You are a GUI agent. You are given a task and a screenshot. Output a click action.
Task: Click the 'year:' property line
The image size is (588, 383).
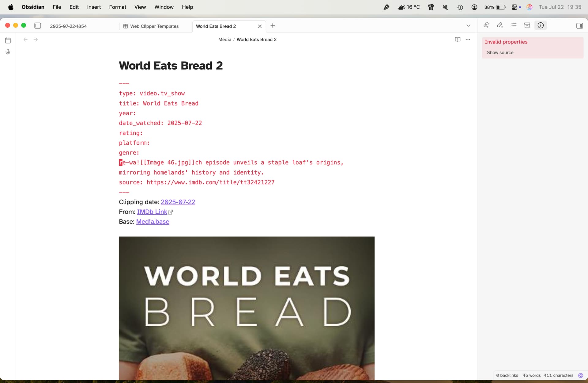tap(127, 113)
